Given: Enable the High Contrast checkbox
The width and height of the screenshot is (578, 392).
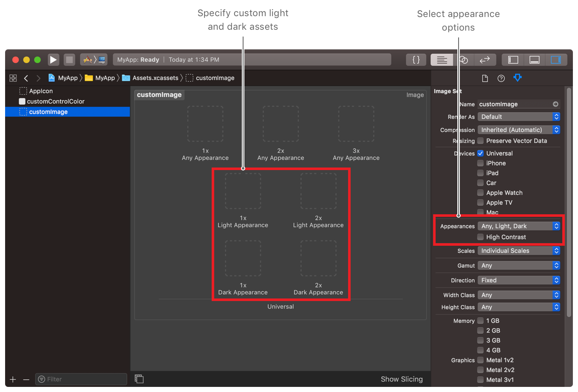Looking at the screenshot, I should (480, 237).
